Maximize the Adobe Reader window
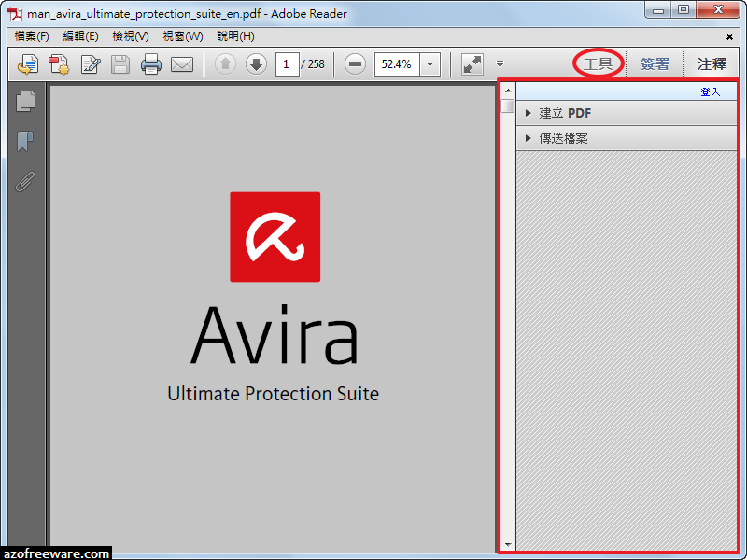Viewport: 747px width, 560px height. point(684,10)
